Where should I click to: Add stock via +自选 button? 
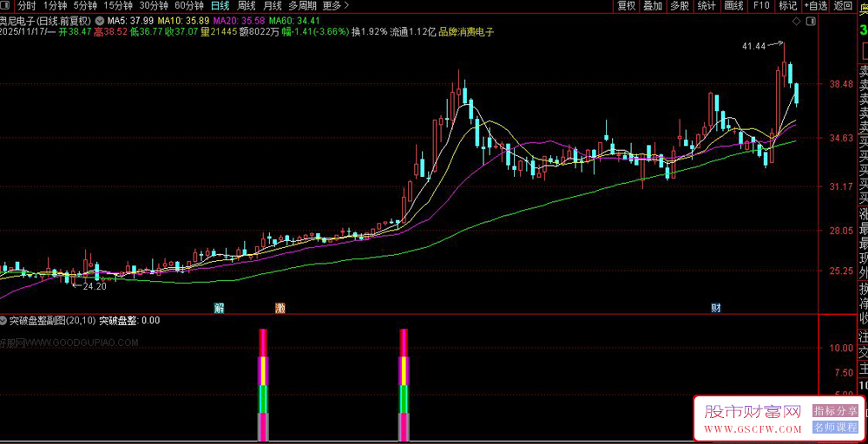tap(815, 6)
